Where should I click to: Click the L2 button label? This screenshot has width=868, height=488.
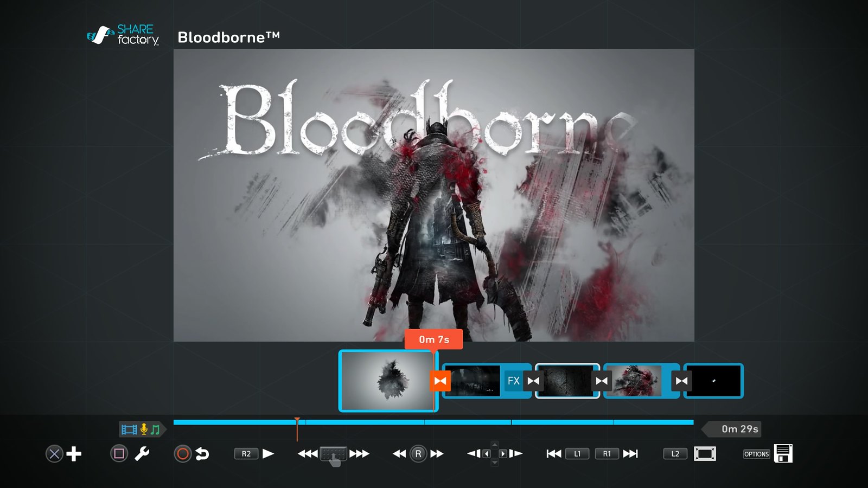(x=675, y=454)
